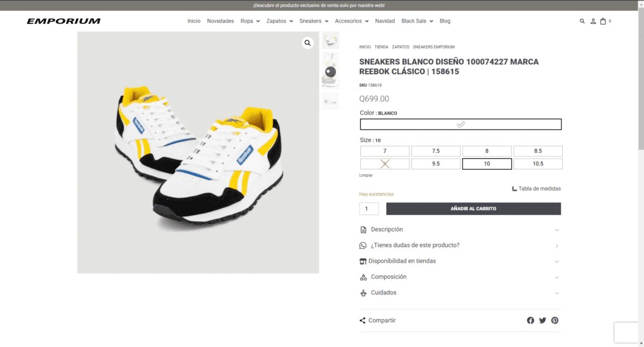The width and height of the screenshot is (644, 347).
Task: Select the crossed-out unavailable size
Action: 385,164
